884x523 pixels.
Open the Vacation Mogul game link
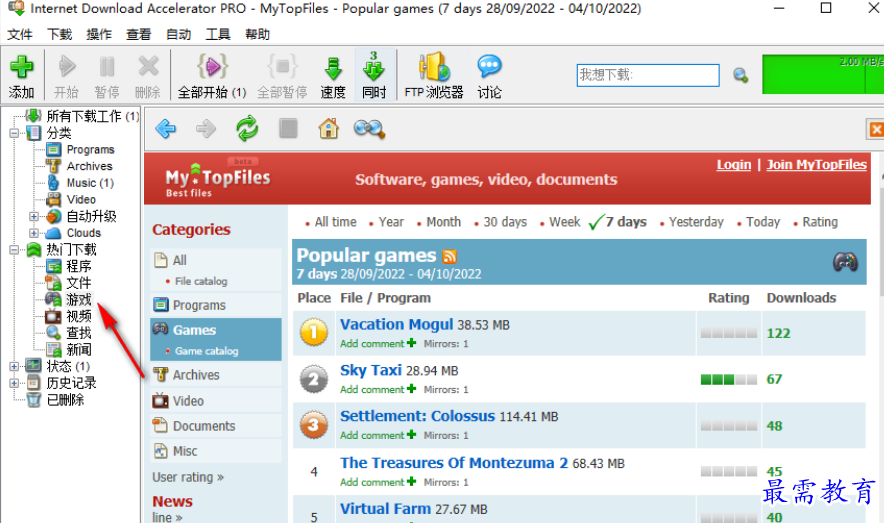[x=396, y=325]
